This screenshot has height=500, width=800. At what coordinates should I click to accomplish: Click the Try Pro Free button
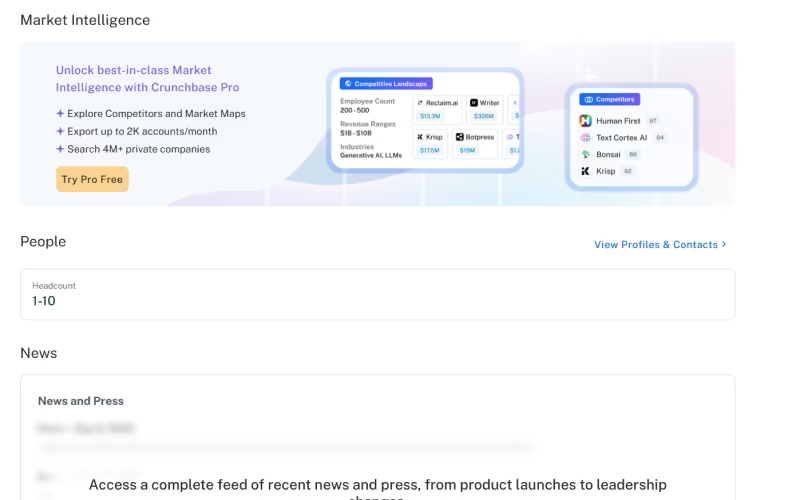point(92,179)
